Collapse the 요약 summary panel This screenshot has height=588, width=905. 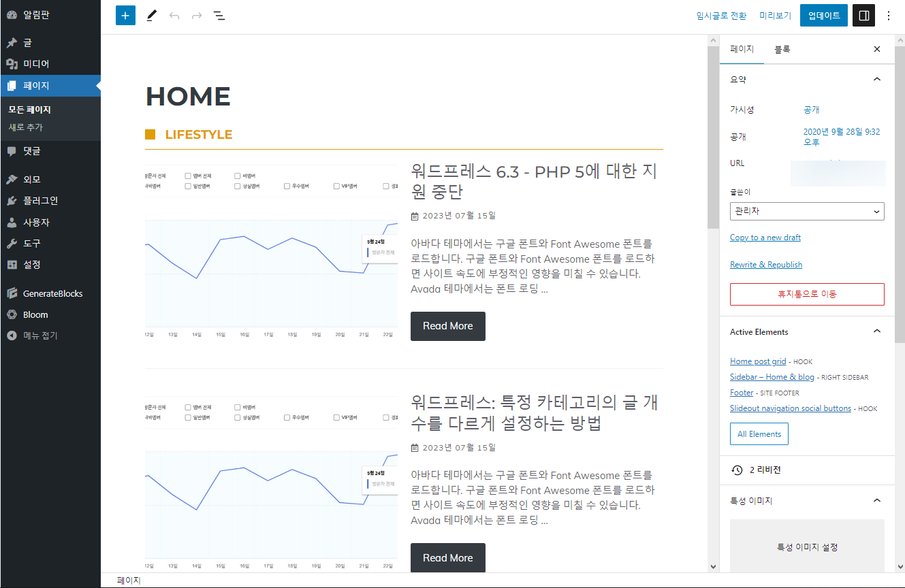877,80
